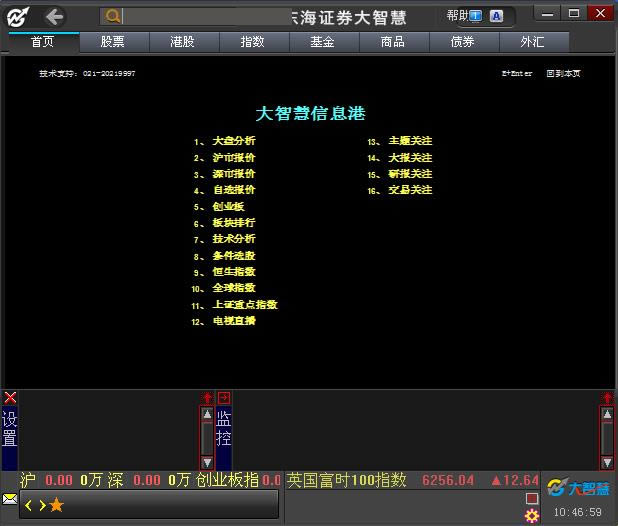Viewport: 618px width, 526px height.
Task: Click the yellow next '>' arrow
Action: [x=42, y=506]
